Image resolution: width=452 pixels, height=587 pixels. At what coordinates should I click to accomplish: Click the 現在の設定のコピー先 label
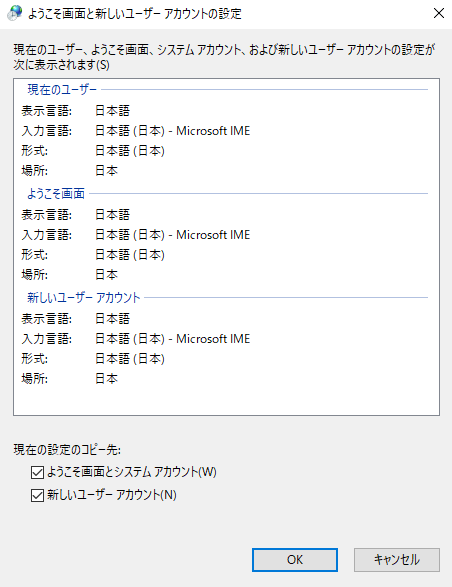67,450
